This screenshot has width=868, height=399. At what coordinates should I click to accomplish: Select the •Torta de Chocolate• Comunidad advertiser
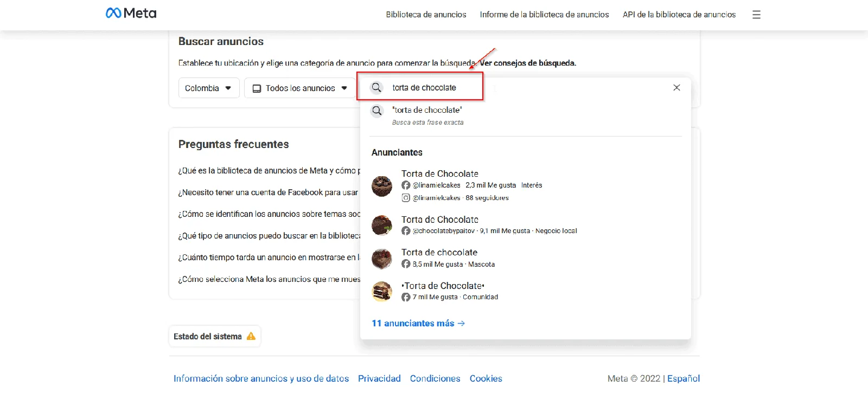click(x=525, y=291)
